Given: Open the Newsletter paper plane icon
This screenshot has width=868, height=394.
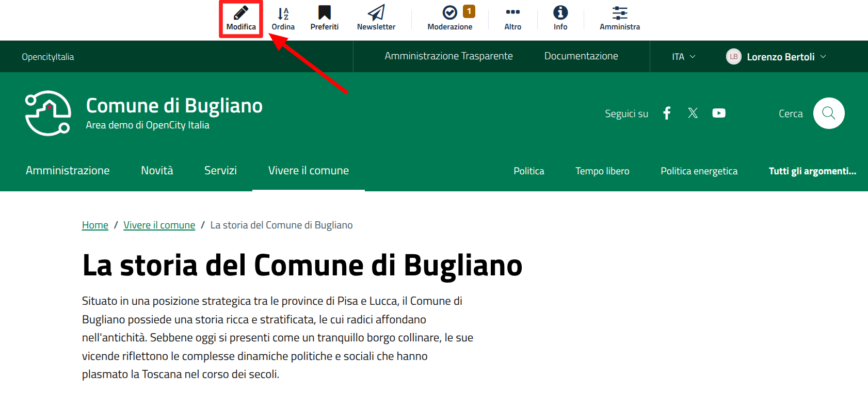Looking at the screenshot, I should 376,13.
